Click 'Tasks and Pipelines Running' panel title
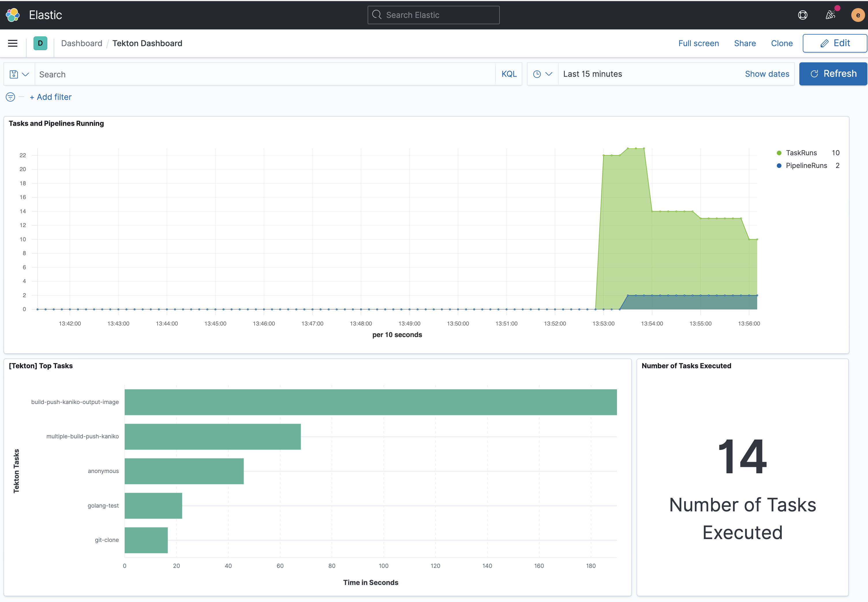 [x=56, y=123]
